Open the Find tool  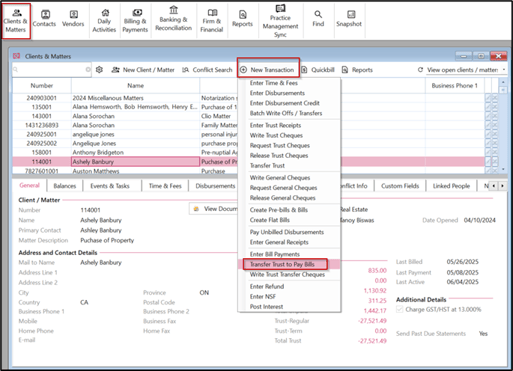click(318, 19)
